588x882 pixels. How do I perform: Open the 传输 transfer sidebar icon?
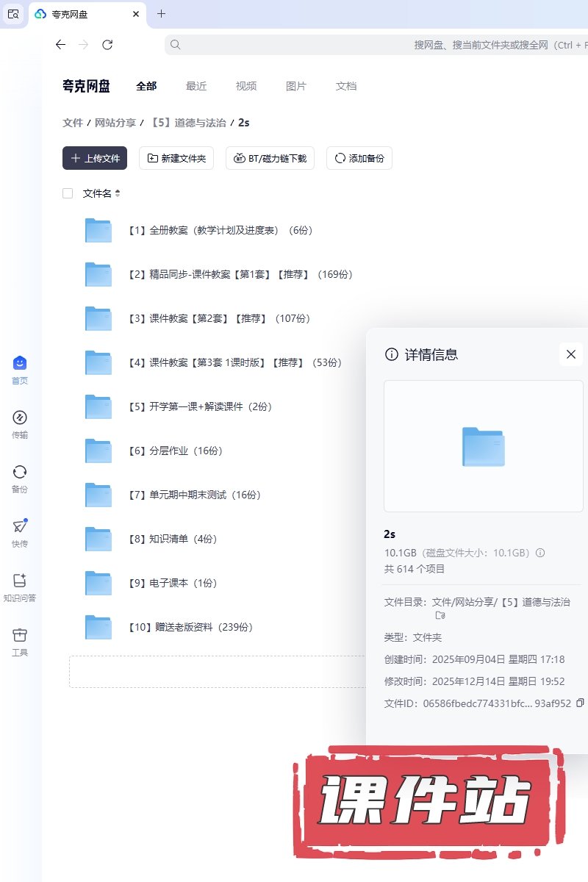pos(20,418)
